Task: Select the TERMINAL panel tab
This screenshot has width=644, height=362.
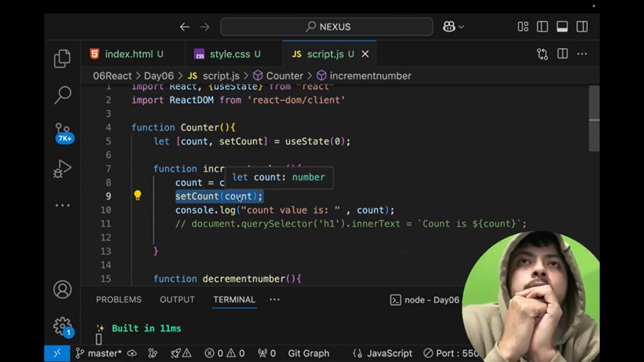Action: [x=234, y=300]
